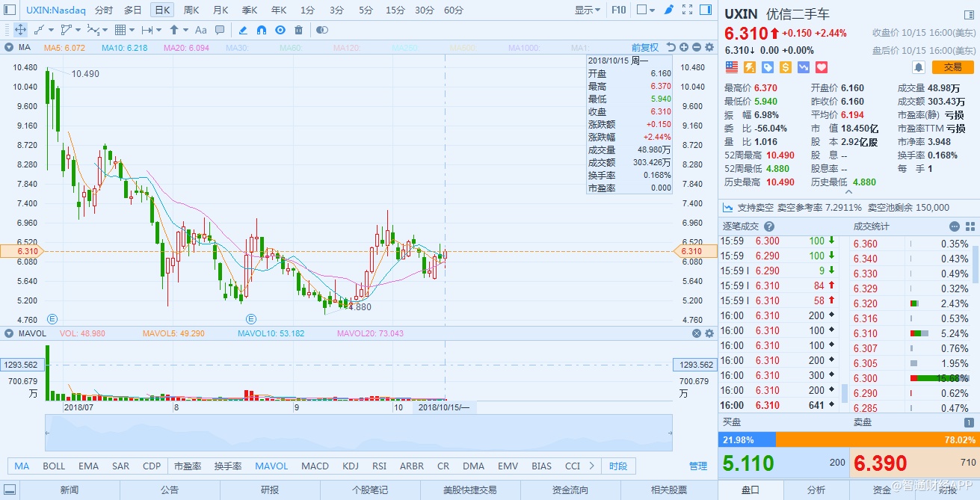The width and height of the screenshot is (980, 500).
Task: Close the MAVOL panel with X icon
Action: 697,333
